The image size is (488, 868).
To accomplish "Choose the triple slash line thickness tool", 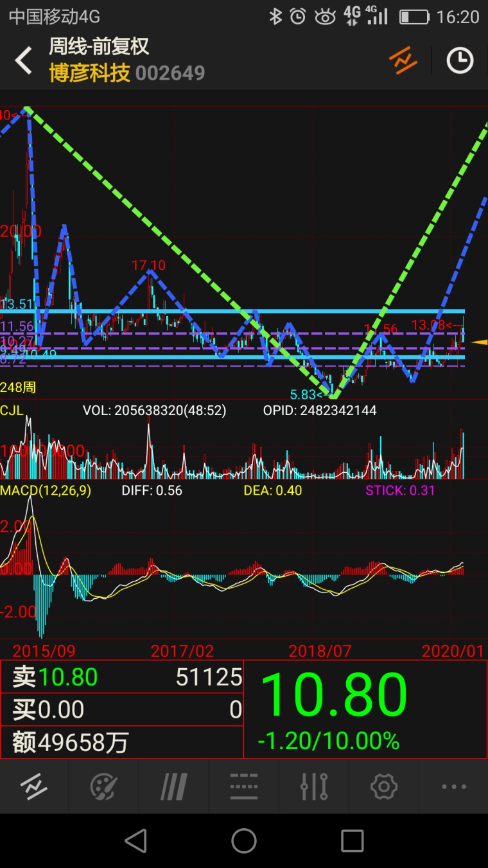I will pyautogui.click(x=173, y=786).
